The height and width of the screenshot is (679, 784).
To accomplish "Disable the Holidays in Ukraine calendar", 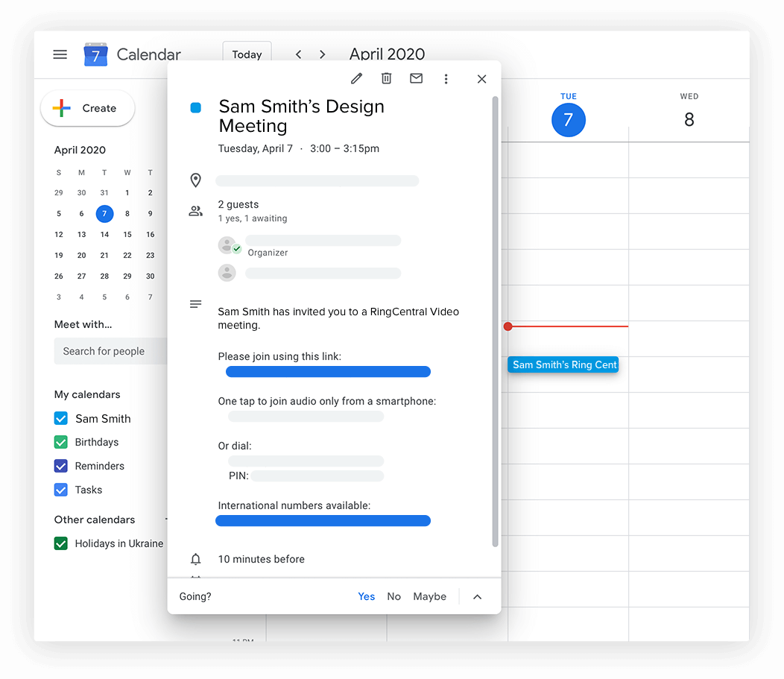I will [x=61, y=544].
